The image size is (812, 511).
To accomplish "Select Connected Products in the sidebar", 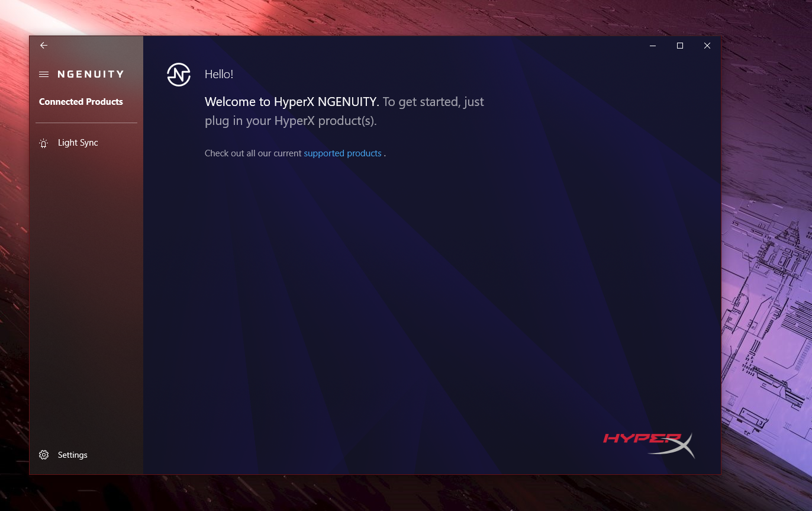I will pyautogui.click(x=81, y=102).
